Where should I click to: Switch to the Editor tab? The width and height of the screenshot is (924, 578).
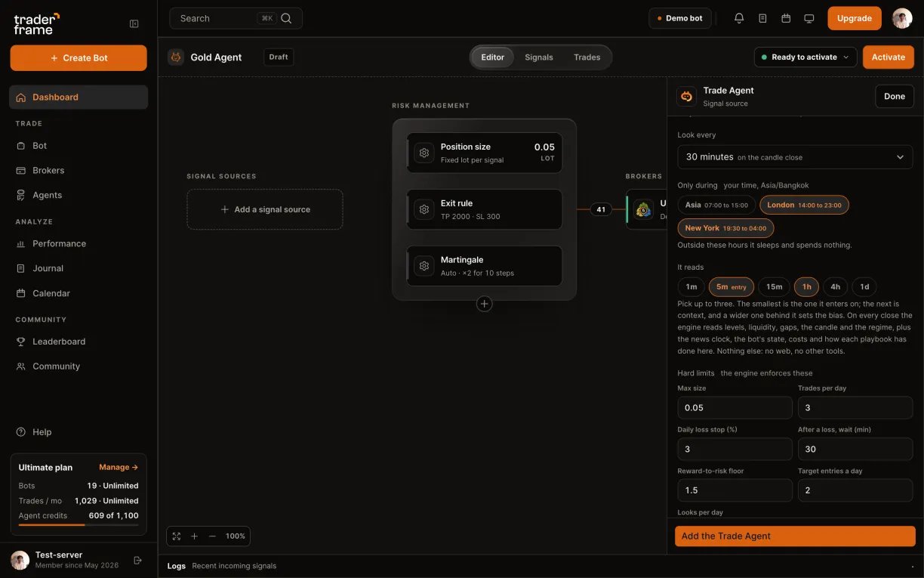493,57
